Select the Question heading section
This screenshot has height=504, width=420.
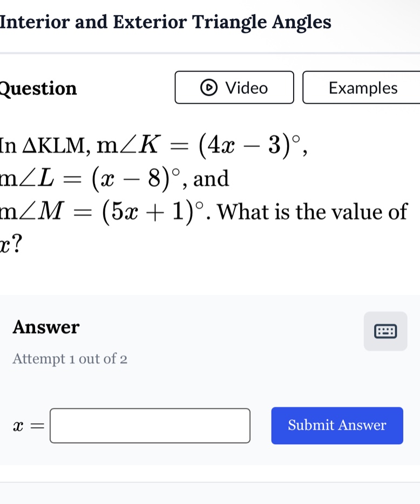pos(38,88)
